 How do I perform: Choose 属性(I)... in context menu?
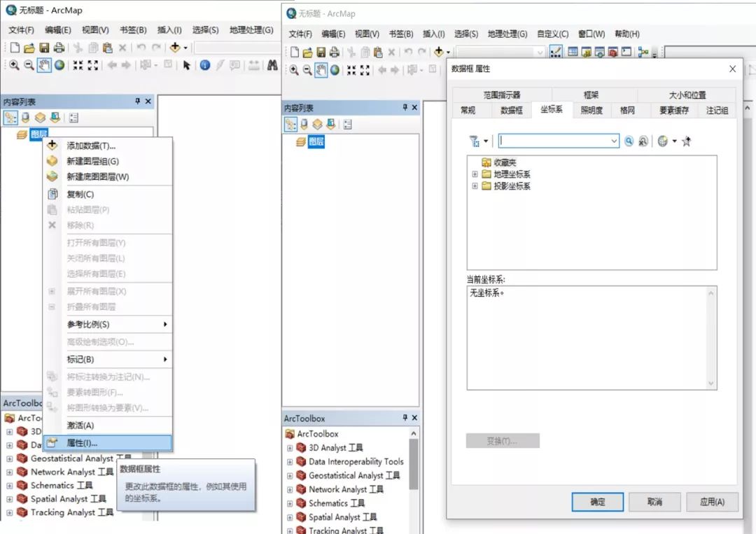point(108,443)
